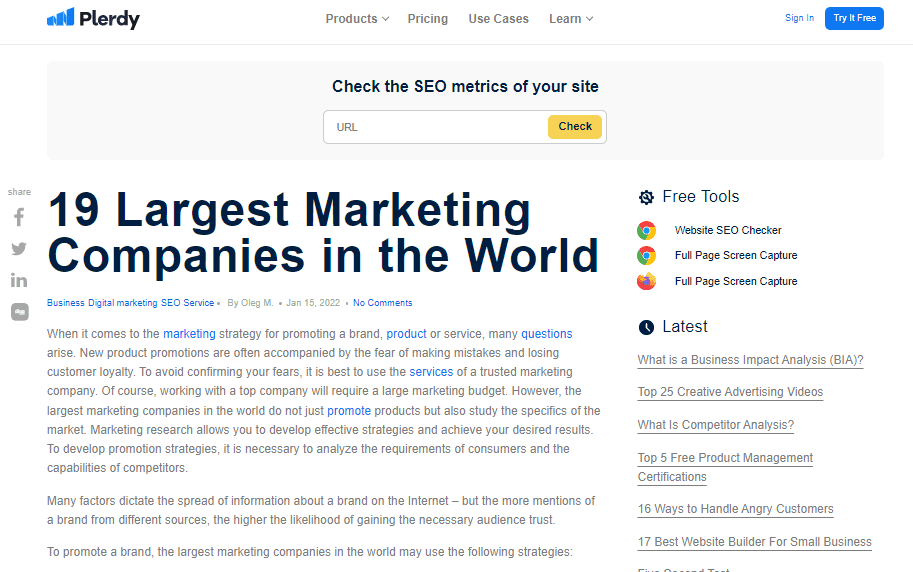
Task: Open Full Page Screen Capture for Firefox
Action: tap(736, 281)
